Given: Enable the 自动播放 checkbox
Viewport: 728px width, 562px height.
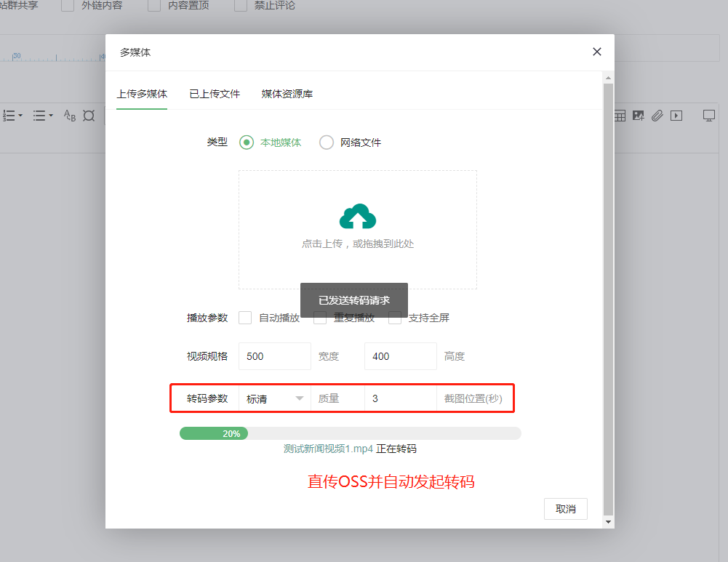Looking at the screenshot, I should [x=245, y=318].
